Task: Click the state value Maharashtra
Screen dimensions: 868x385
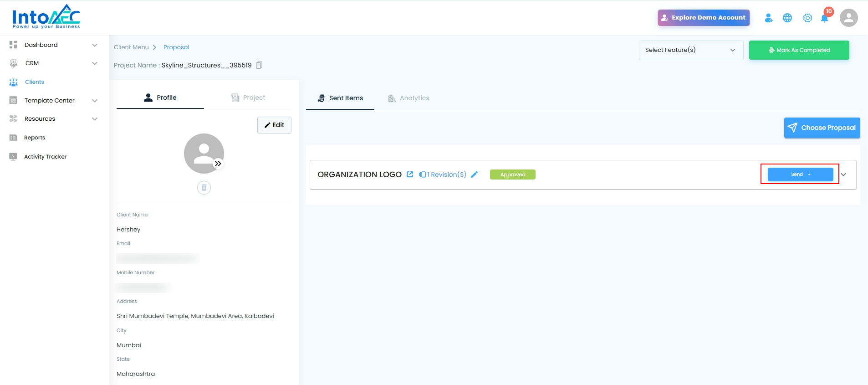Action: (x=136, y=374)
